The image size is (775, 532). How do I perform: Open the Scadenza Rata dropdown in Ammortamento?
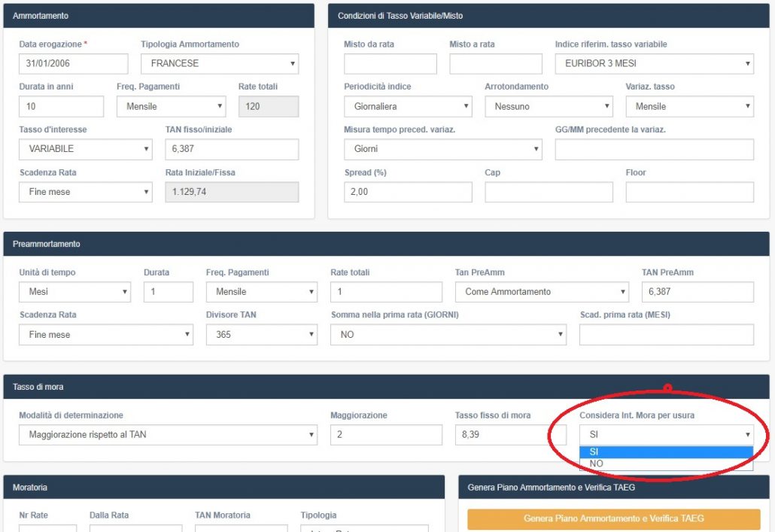(x=86, y=192)
